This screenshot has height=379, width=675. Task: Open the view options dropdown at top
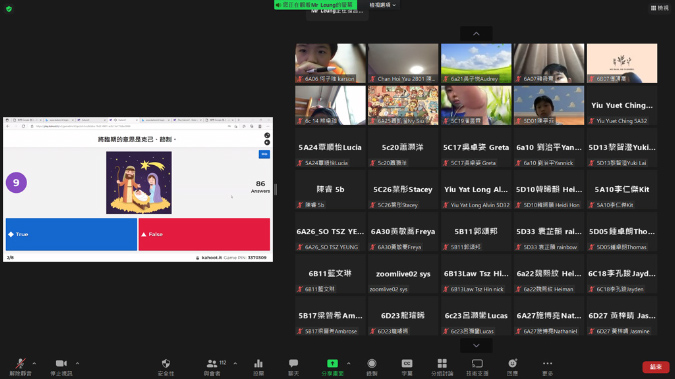382,5
